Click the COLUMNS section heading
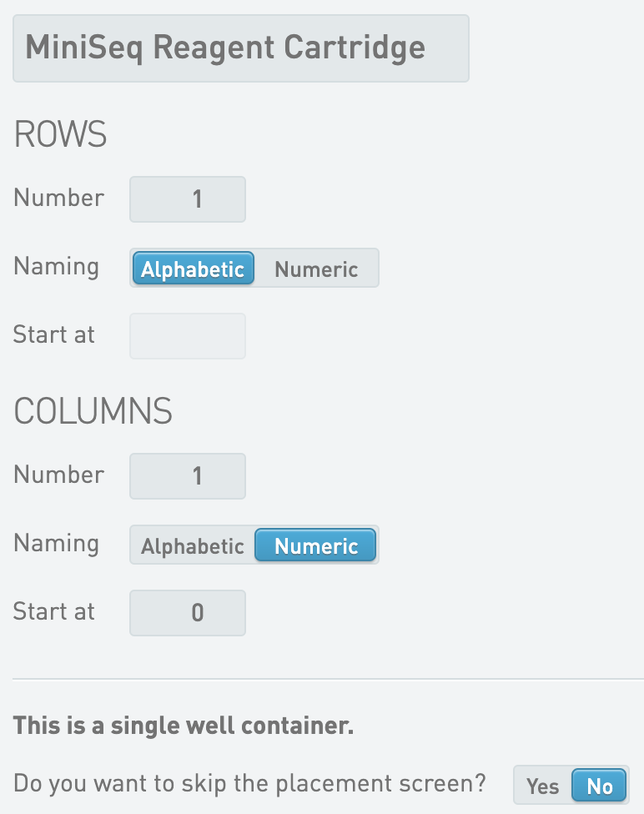Viewport: 644px width, 814px height. [93, 412]
